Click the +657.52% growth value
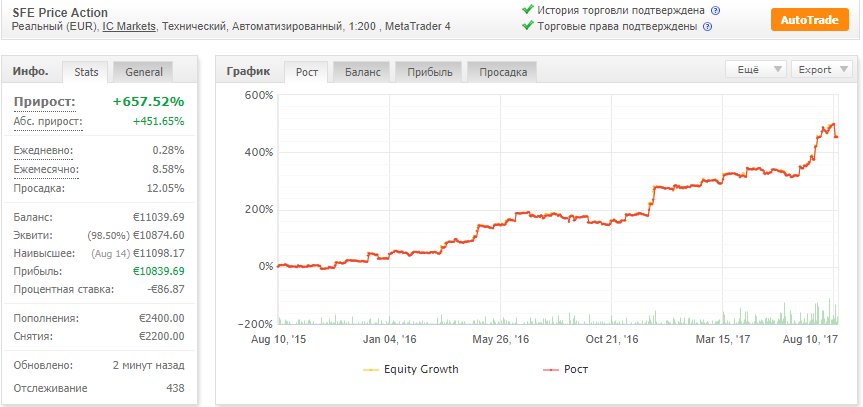 point(149,102)
